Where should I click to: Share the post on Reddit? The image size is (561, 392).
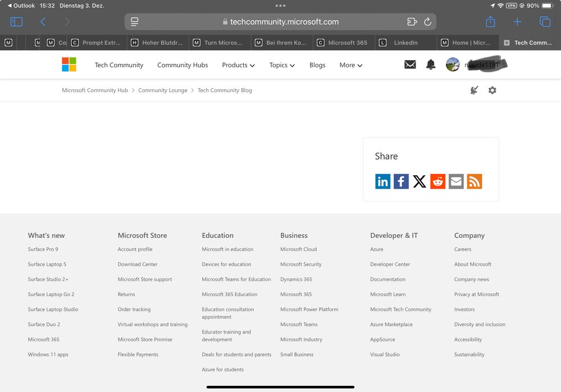[437, 181]
